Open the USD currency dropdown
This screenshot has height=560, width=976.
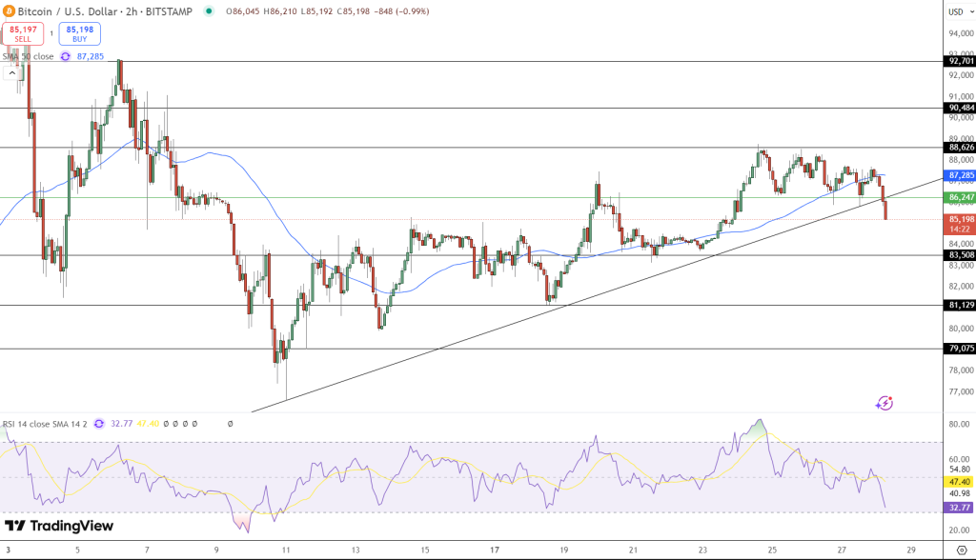(x=960, y=11)
